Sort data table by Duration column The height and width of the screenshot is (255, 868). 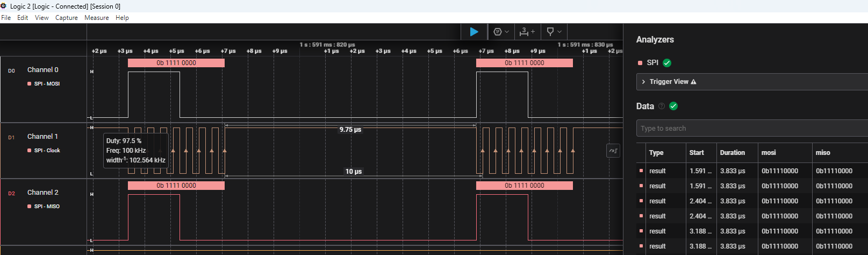tap(732, 153)
